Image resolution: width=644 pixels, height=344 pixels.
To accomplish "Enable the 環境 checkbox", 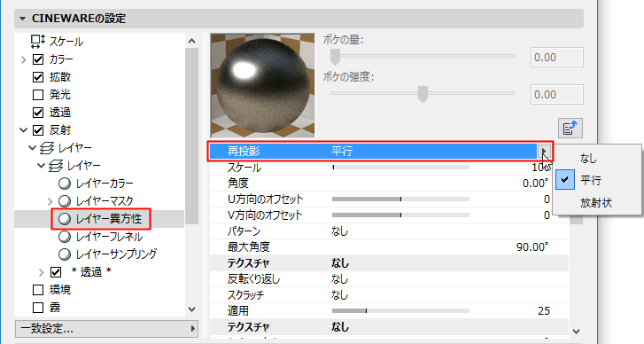I will tap(38, 290).
